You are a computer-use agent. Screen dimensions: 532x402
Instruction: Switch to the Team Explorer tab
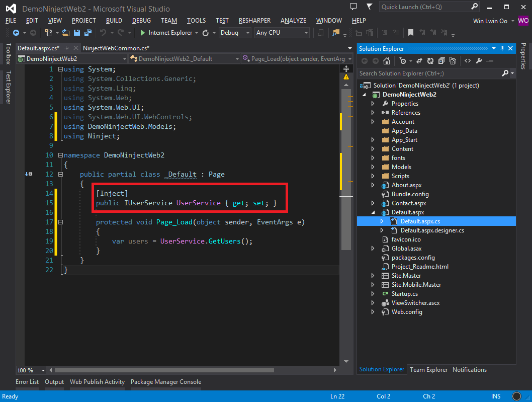click(x=428, y=369)
